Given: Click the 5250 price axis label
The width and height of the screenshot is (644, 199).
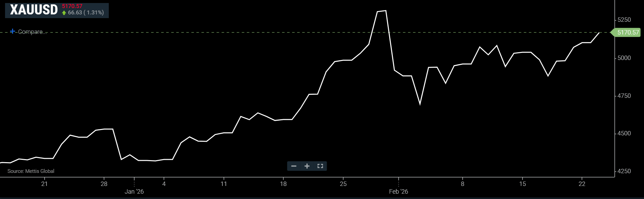Looking at the screenshot, I should click(x=624, y=20).
